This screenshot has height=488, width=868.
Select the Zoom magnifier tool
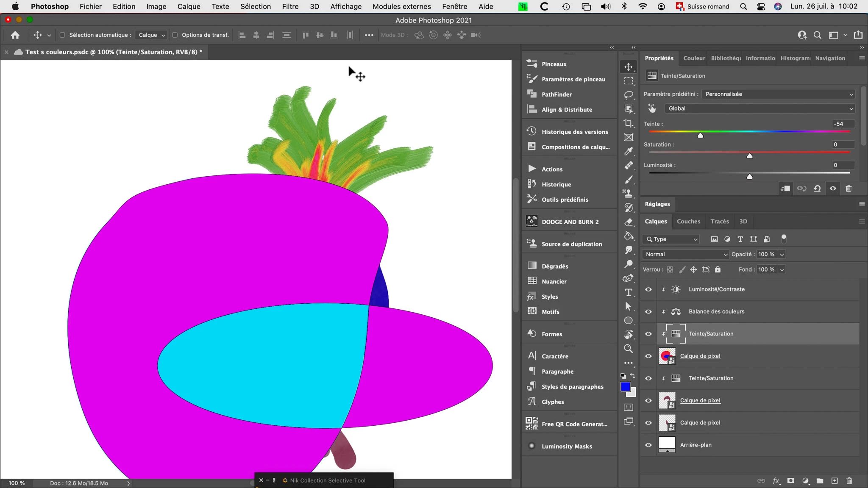629,349
